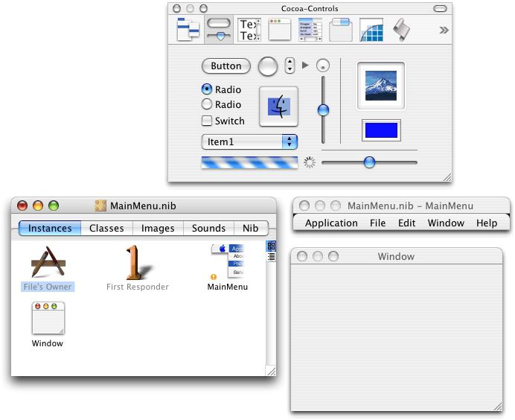Click resize grip of MainMenu.nib window

click(271, 371)
